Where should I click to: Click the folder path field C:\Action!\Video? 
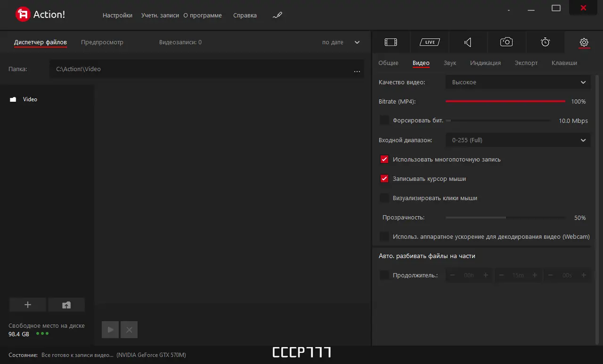pos(206,69)
